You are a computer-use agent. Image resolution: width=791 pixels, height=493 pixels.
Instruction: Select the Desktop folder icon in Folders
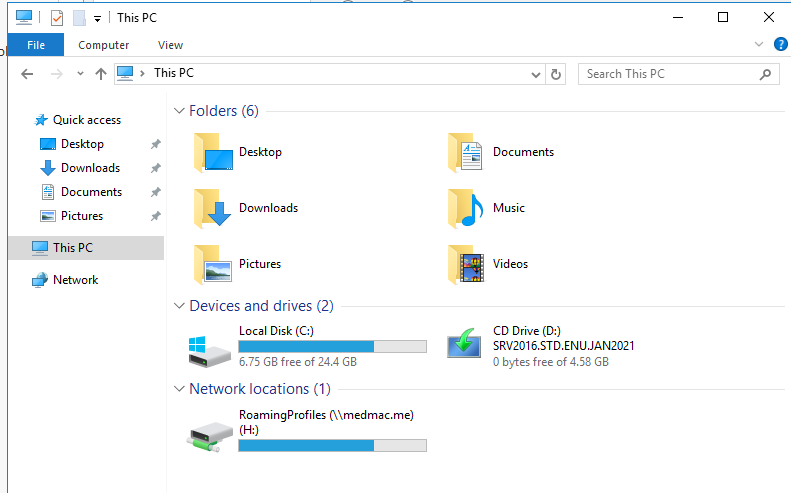click(x=213, y=152)
